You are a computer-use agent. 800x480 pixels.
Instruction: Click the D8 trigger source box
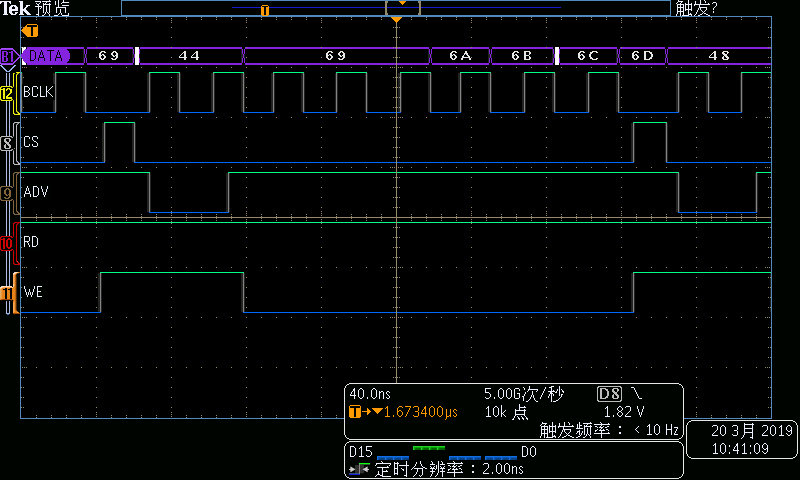click(x=609, y=394)
